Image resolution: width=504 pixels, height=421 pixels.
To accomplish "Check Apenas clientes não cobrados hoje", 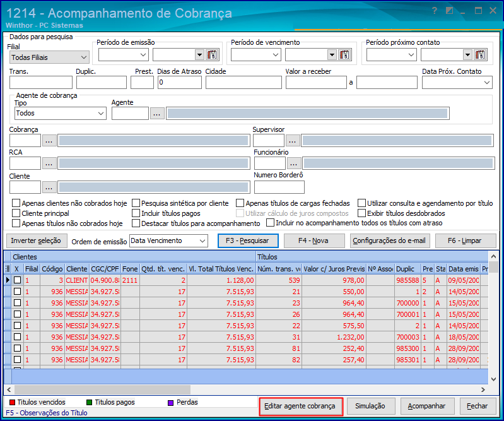I will pos(16,203).
